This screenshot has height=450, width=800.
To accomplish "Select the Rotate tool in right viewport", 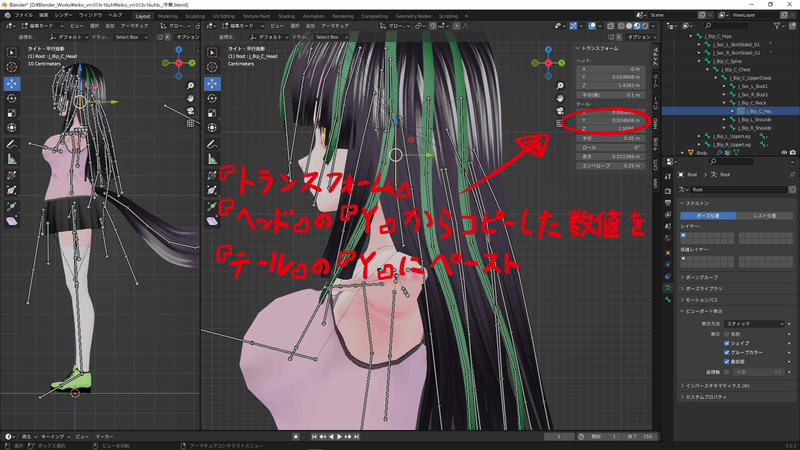I will tap(212, 98).
